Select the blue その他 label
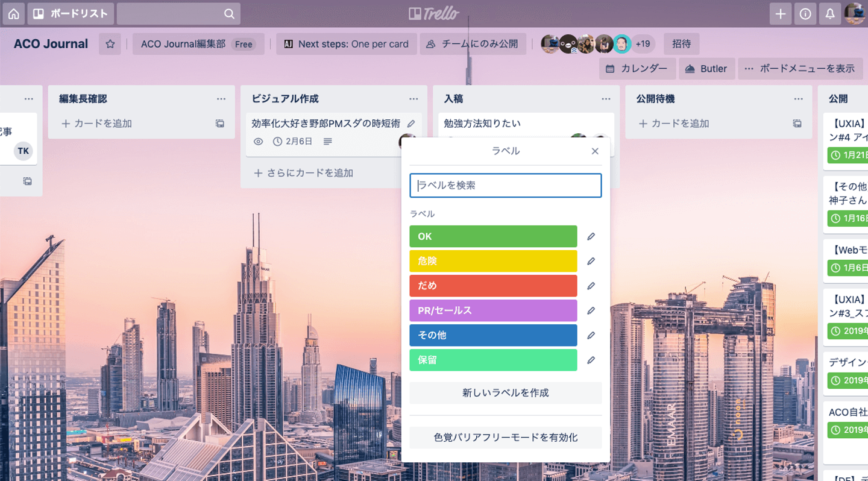This screenshot has height=481, width=868. tap(493, 335)
